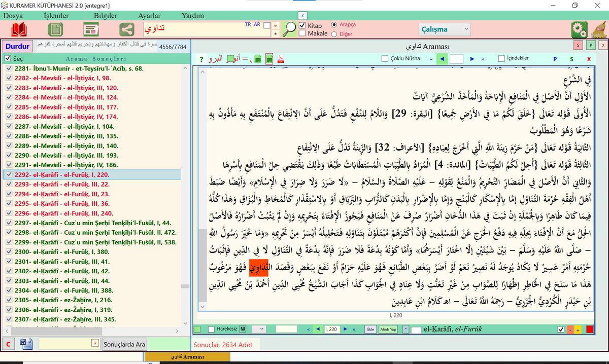609x364 pixels.
Task: Click the green square swatch at bottom-left of reader
Action: [x=197, y=330]
